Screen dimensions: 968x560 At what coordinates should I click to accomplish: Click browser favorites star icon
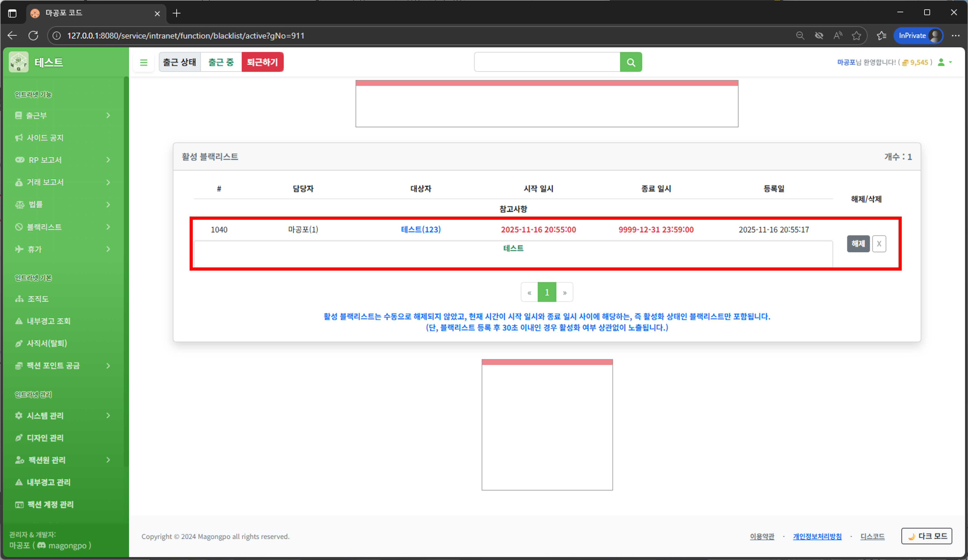856,36
